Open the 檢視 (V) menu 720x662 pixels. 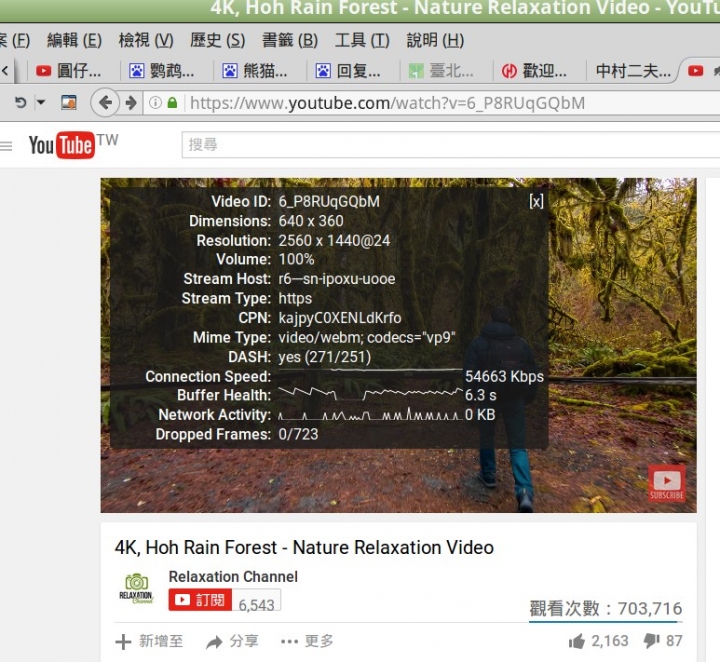(146, 40)
